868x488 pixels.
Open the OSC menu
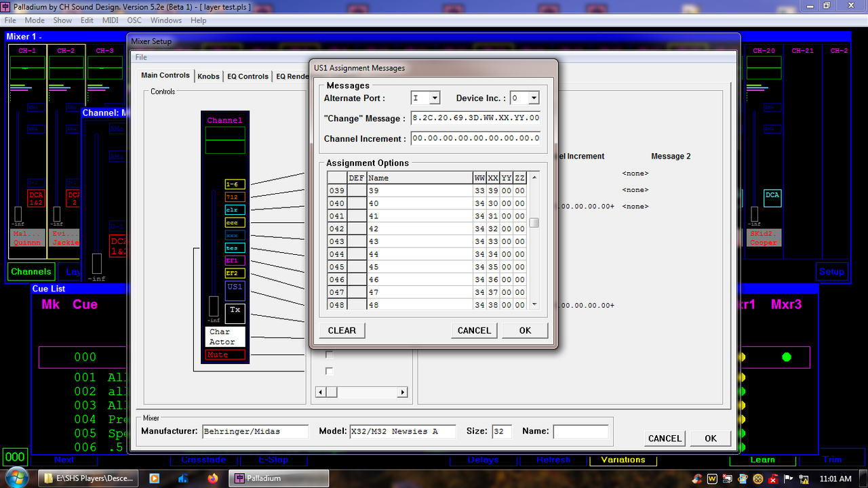[x=134, y=20]
